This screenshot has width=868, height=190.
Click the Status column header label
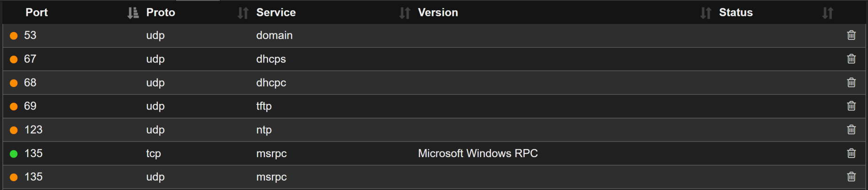point(736,13)
